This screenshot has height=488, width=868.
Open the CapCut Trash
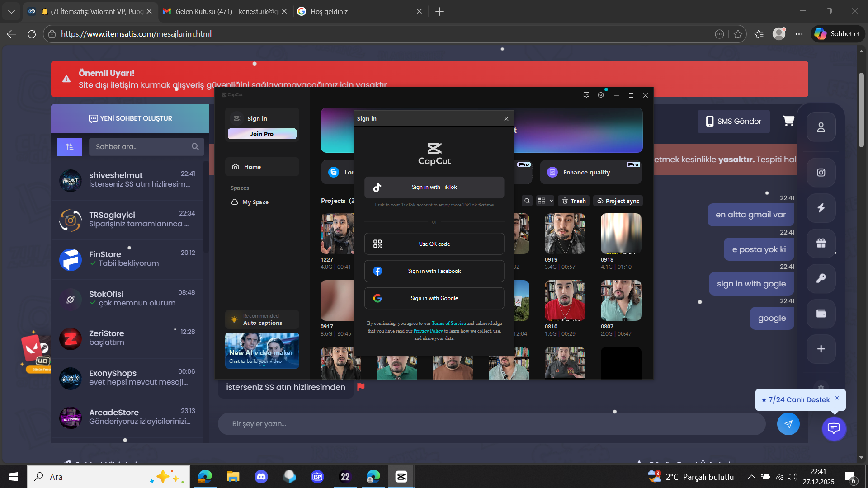pos(574,201)
